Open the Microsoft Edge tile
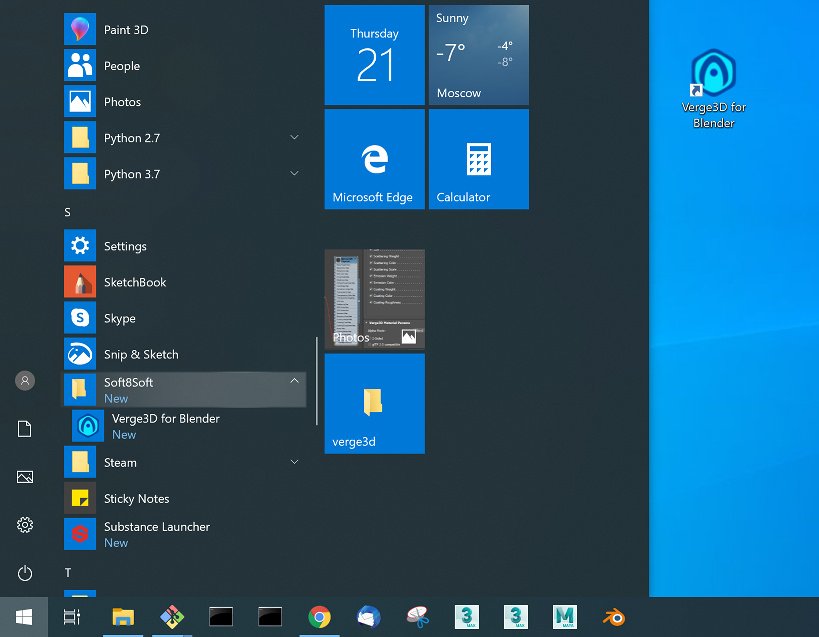The width and height of the screenshot is (819, 637). point(375,159)
